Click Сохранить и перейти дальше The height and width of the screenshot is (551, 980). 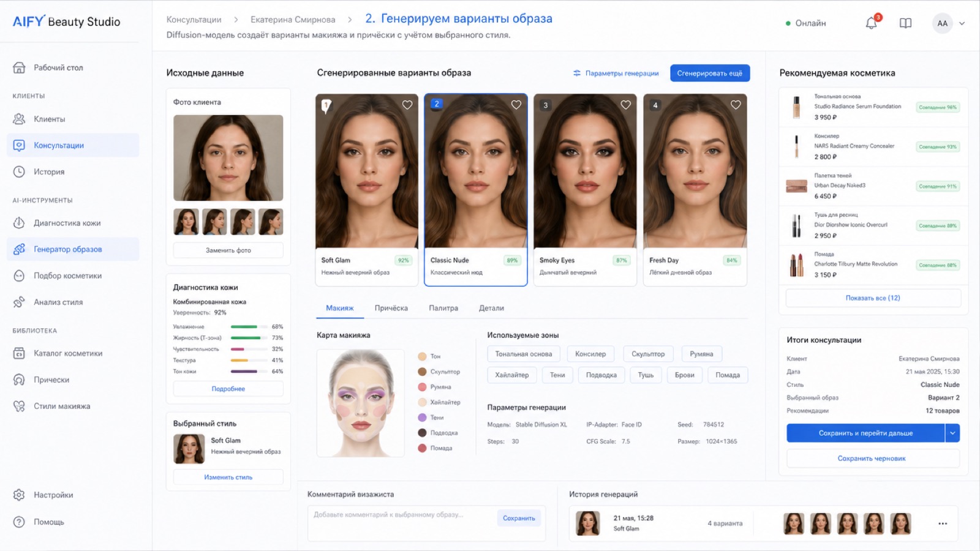pyautogui.click(x=865, y=433)
